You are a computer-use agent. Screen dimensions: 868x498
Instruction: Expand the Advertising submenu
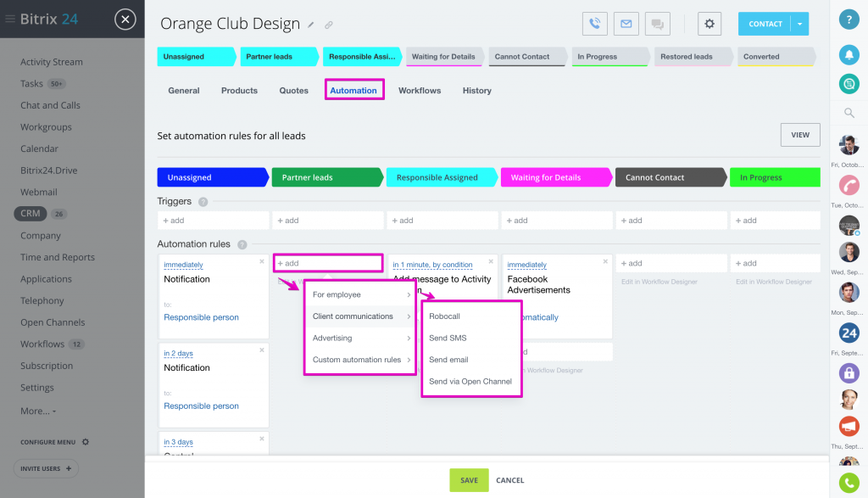point(360,338)
